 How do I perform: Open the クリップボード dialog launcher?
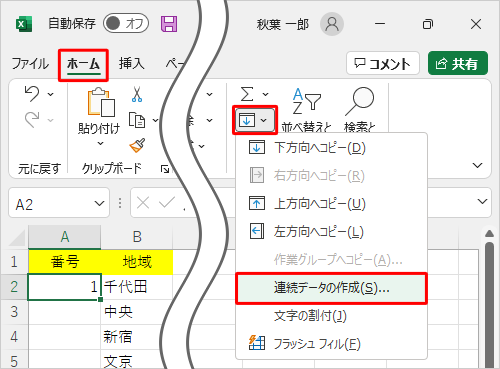pos(165,169)
